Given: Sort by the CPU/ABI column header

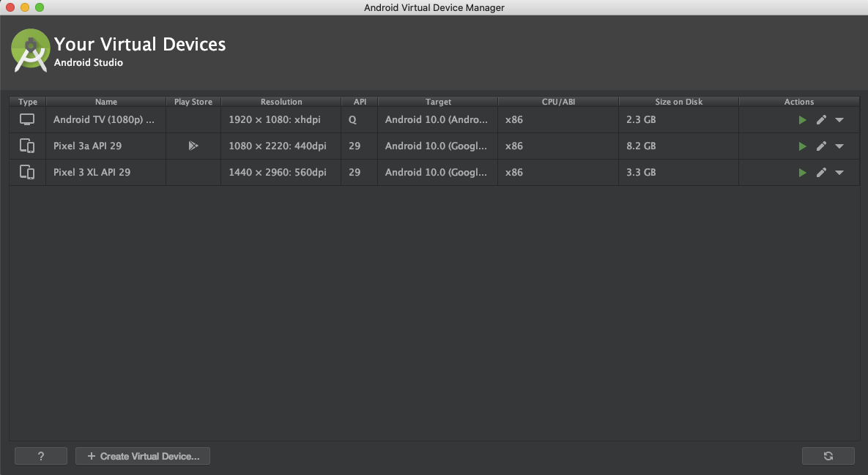Looking at the screenshot, I should (x=558, y=102).
